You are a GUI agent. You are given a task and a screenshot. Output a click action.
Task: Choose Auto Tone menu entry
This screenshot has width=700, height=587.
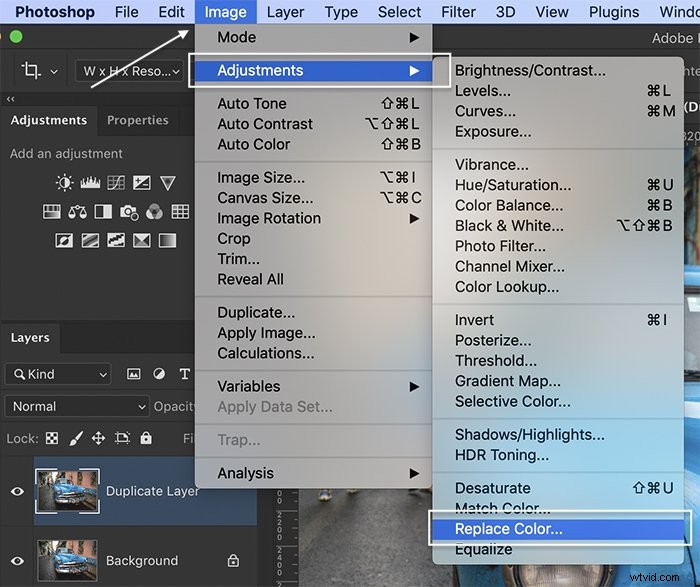click(313, 104)
